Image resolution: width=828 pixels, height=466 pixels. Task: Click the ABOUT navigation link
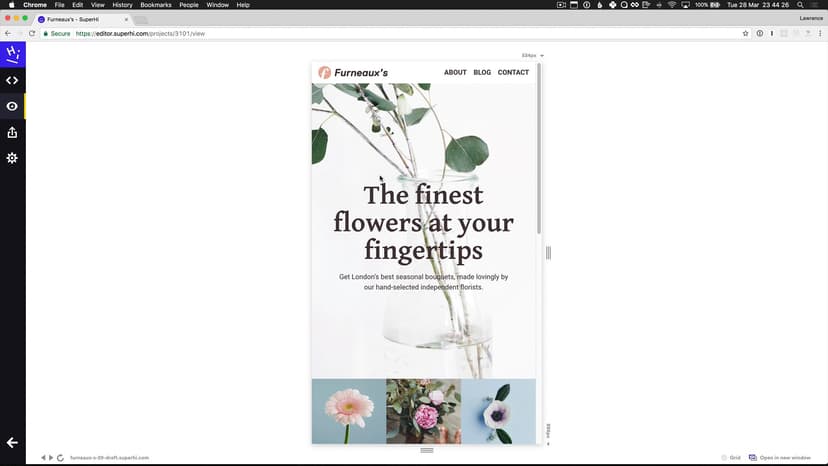point(455,73)
